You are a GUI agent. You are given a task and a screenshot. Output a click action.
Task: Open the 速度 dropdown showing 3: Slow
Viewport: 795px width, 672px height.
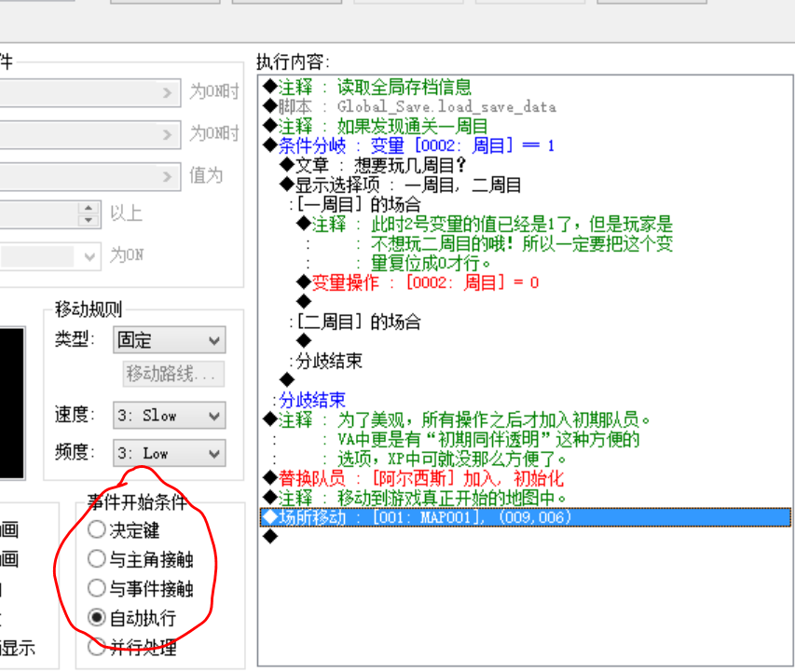(170, 416)
